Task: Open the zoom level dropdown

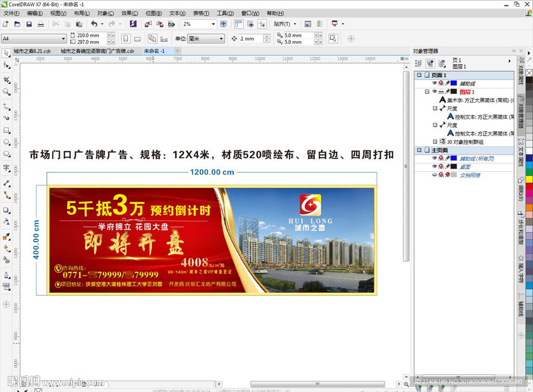Action: click(213, 23)
